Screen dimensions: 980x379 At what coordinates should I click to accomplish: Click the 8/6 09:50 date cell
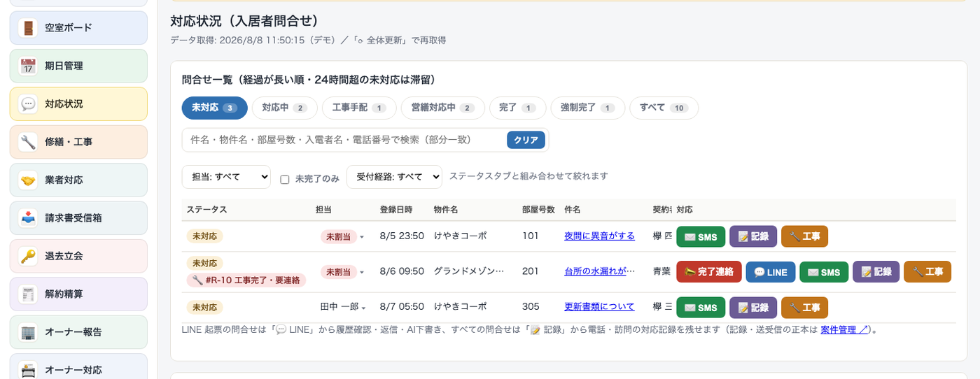(402, 271)
